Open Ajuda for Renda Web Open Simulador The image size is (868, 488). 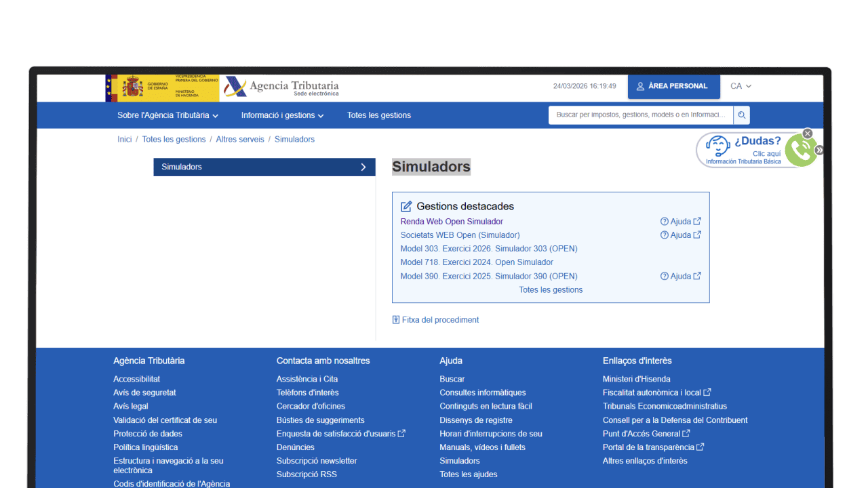(680, 222)
